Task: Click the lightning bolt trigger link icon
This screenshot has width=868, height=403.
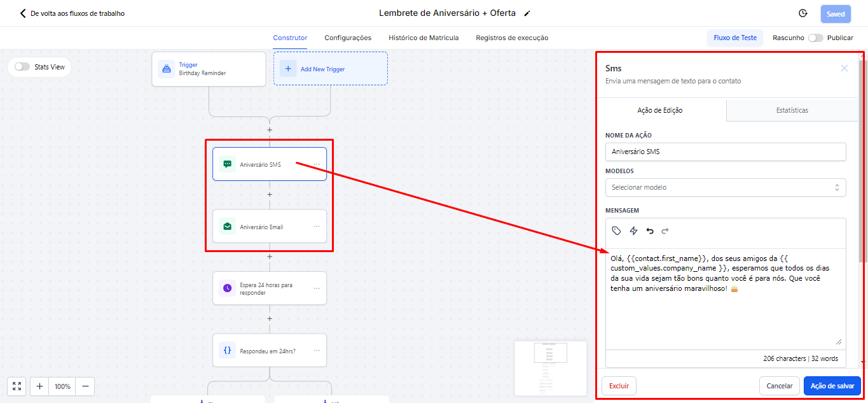Action: (x=633, y=231)
